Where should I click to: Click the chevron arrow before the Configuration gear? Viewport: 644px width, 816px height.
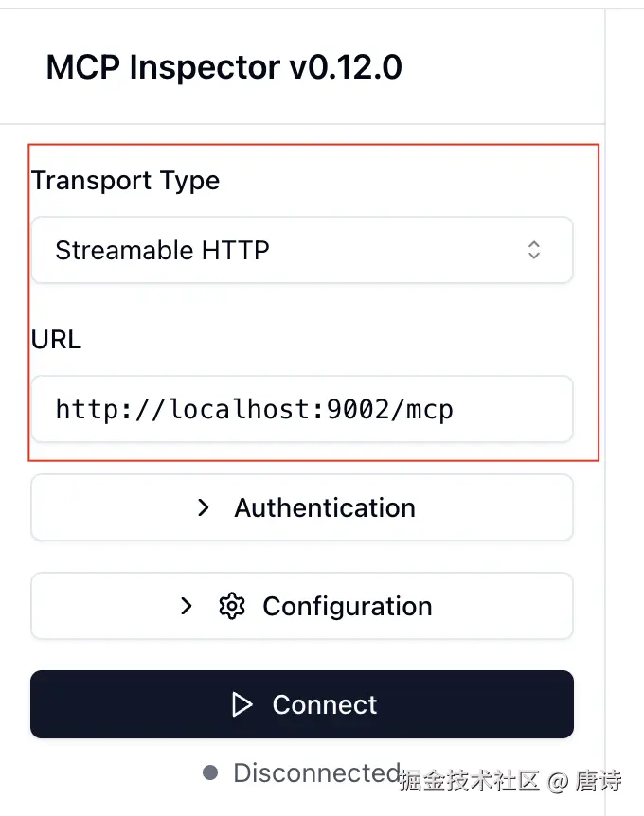tap(187, 606)
